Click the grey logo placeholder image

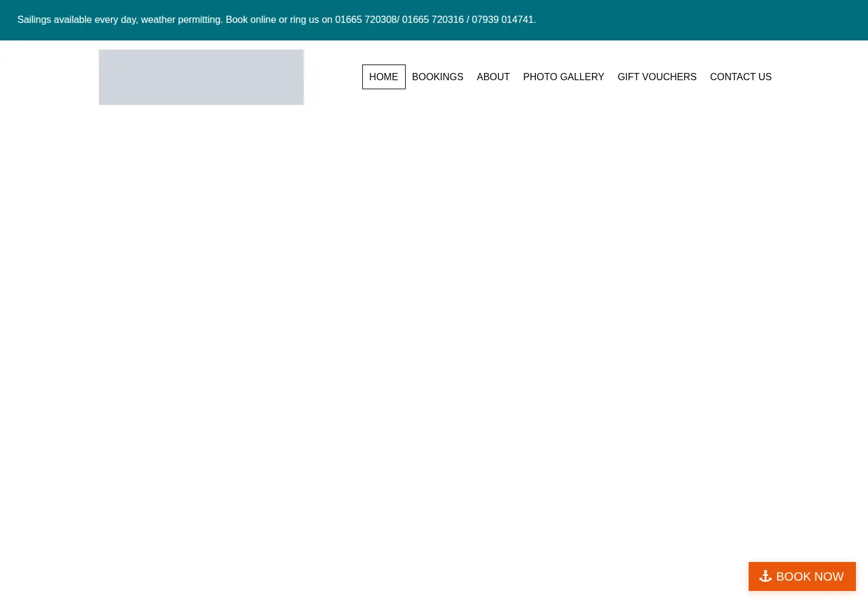[201, 77]
